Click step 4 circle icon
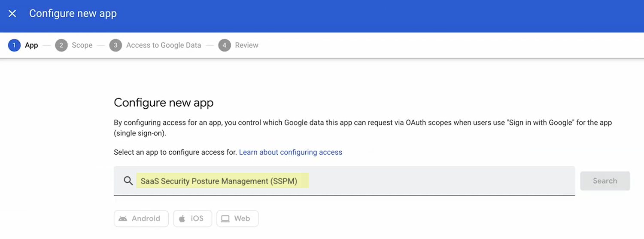This screenshot has height=239, width=644. (225, 45)
